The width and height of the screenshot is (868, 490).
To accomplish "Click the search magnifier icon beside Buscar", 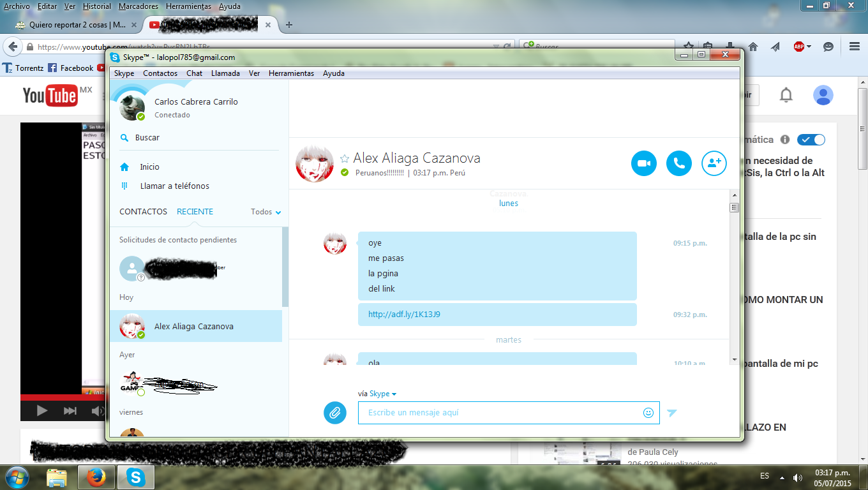I will pos(125,138).
